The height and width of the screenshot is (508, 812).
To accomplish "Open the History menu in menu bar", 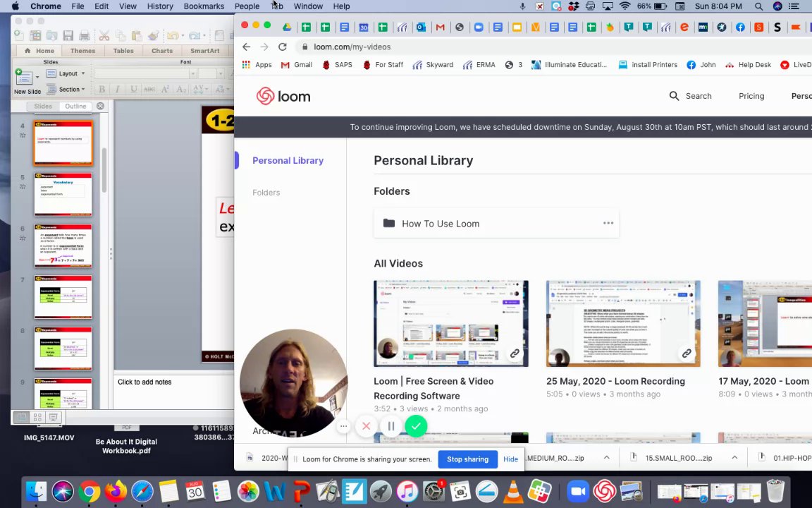I will point(160,6).
